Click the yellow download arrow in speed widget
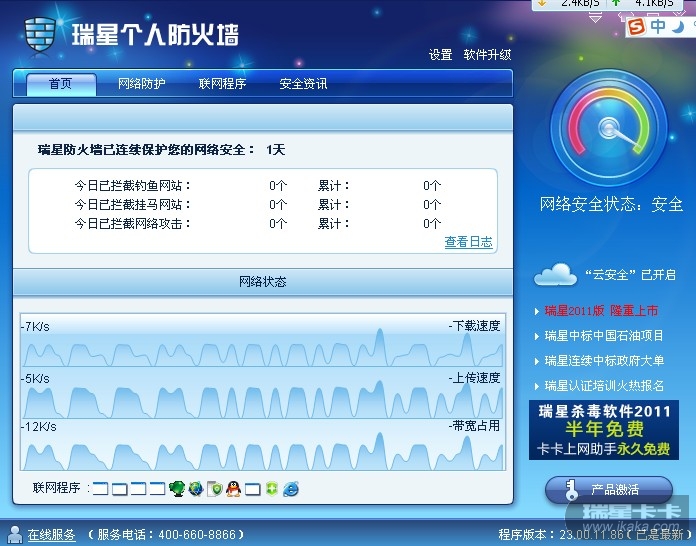This screenshot has width=696, height=546. pos(542,3)
